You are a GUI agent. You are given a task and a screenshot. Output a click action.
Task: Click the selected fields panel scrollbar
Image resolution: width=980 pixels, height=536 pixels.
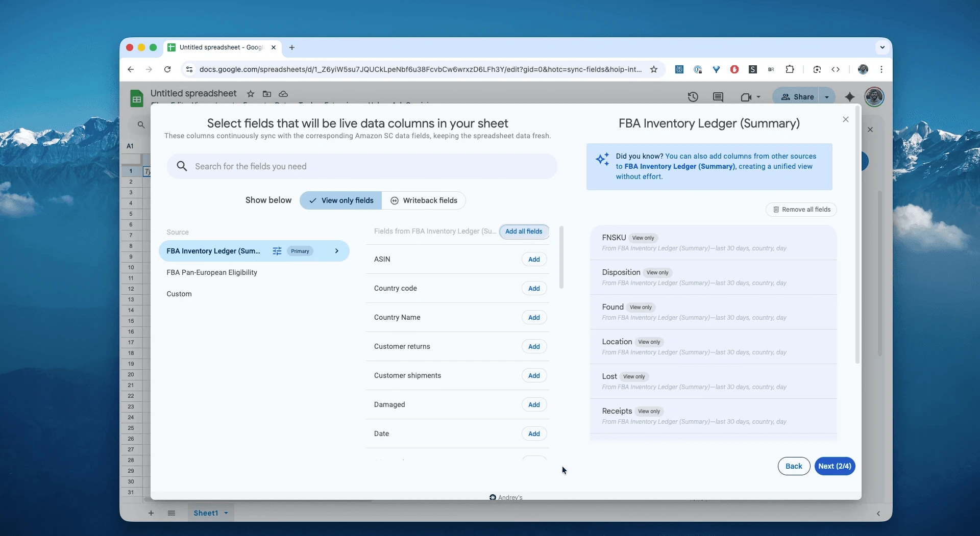pos(857,235)
